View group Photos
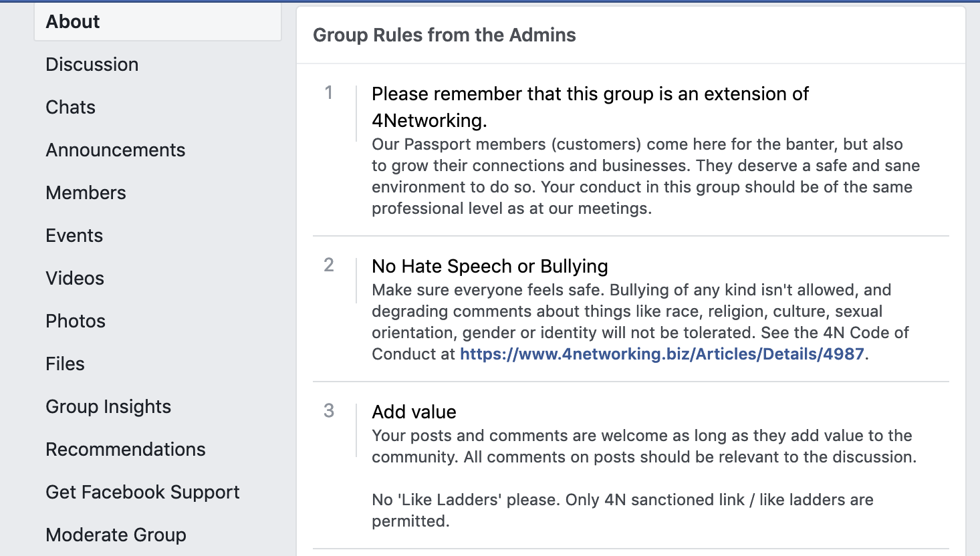 75,321
